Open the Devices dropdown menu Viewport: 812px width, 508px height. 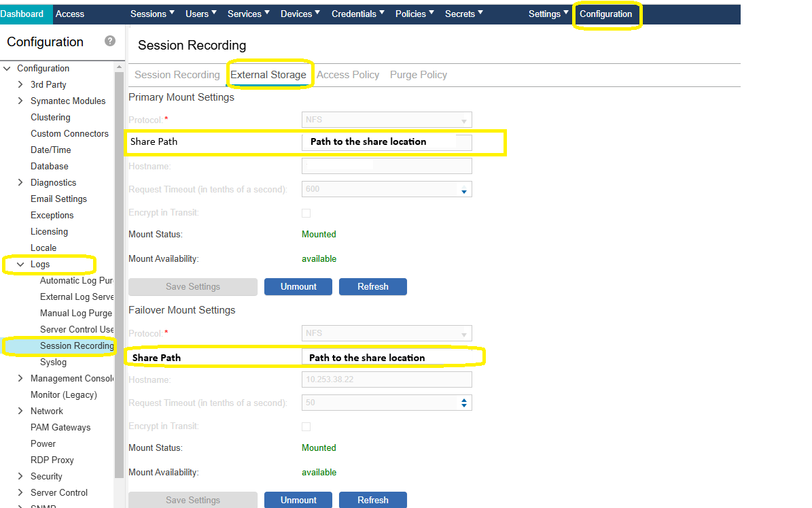[x=300, y=14]
